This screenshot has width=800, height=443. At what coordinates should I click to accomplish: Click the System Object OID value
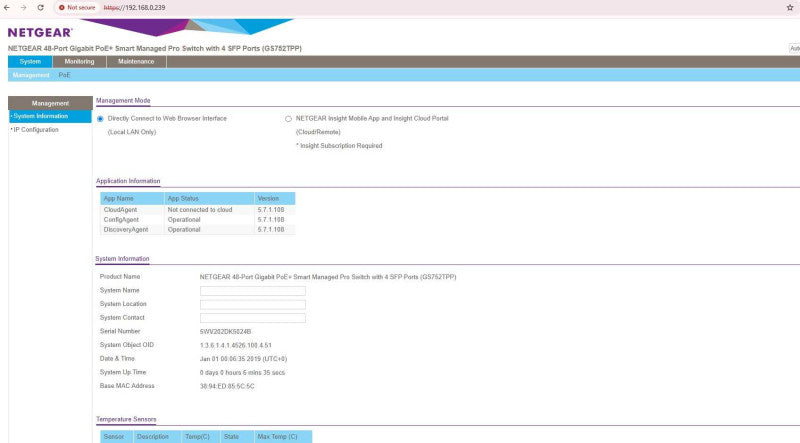pyautogui.click(x=236, y=346)
